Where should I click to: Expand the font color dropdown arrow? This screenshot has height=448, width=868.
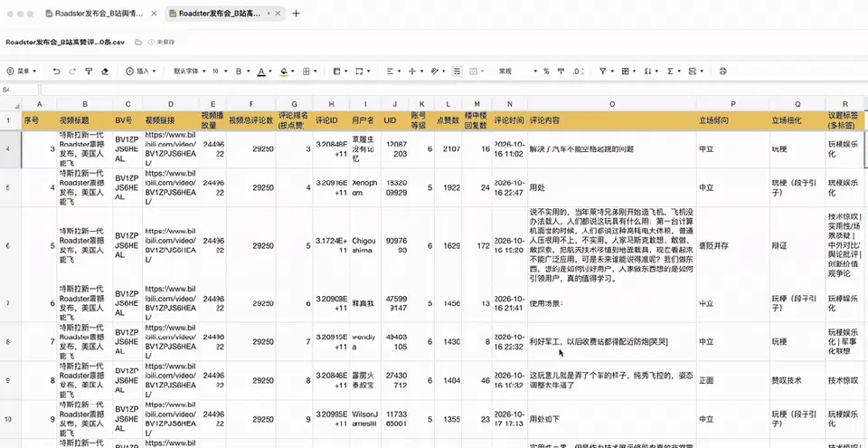(x=270, y=71)
